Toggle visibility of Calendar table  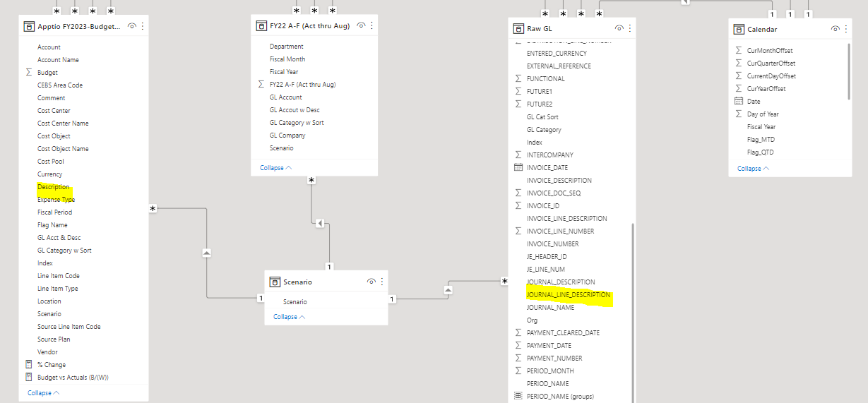click(x=836, y=29)
